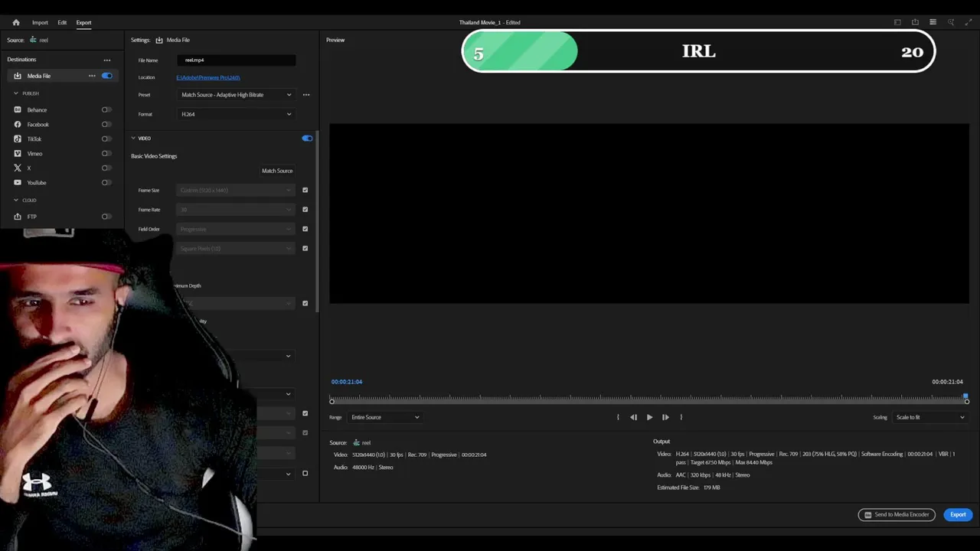Enable YouTube publishing toggle
This screenshot has height=551, width=980.
point(106,182)
